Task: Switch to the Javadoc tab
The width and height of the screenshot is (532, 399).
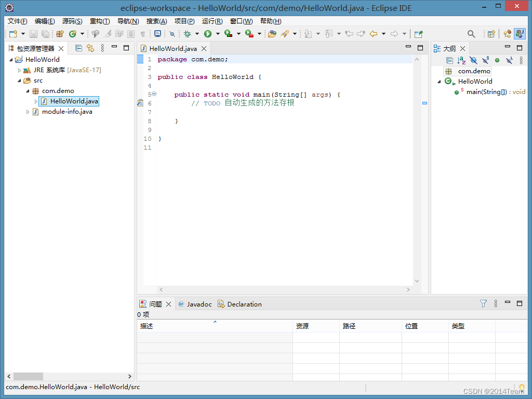Action: [x=199, y=304]
